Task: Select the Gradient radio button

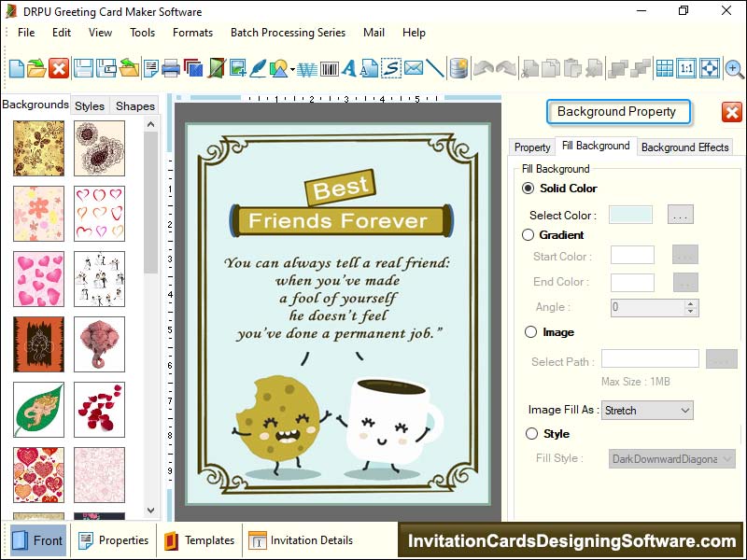Action: coord(529,235)
